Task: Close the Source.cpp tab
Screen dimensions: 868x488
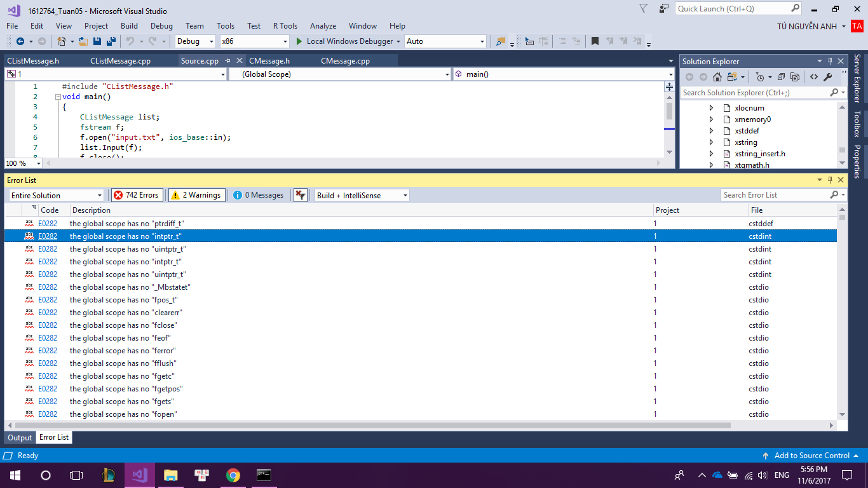Action: [240, 61]
